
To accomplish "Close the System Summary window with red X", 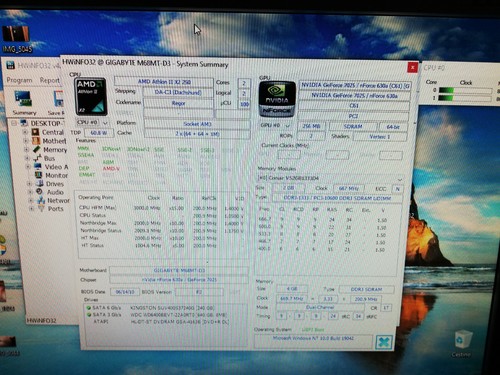I will point(412,68).
